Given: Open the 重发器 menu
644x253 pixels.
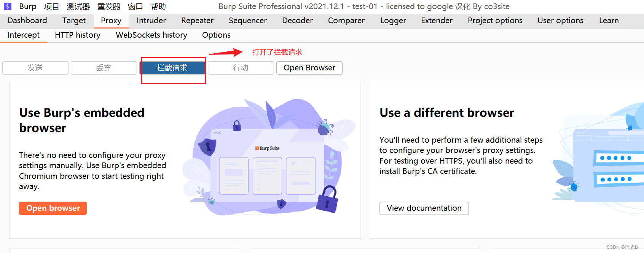Looking at the screenshot, I should pyautogui.click(x=109, y=6).
